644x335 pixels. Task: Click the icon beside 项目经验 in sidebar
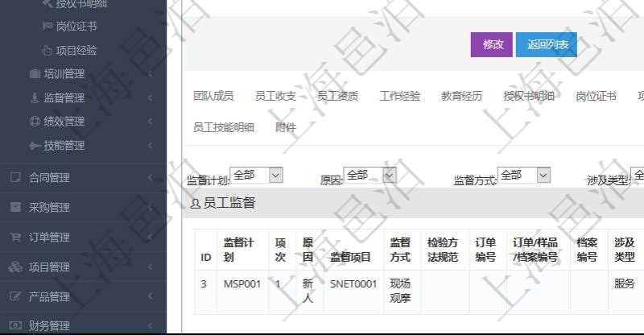[x=47, y=51]
